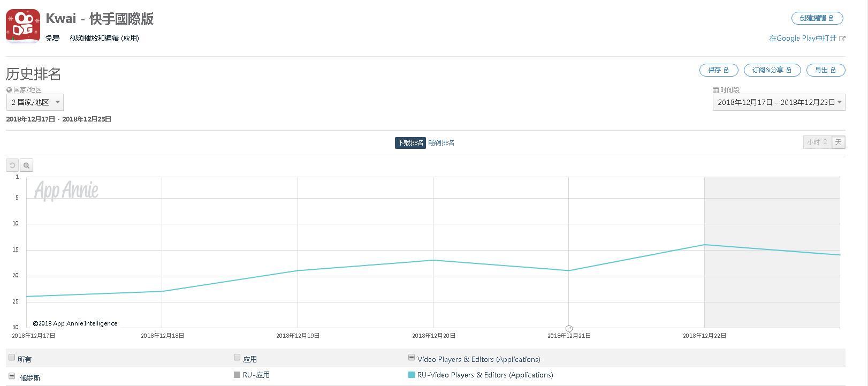The width and height of the screenshot is (868, 386).
Task: Select 天 granularity
Action: point(839,142)
